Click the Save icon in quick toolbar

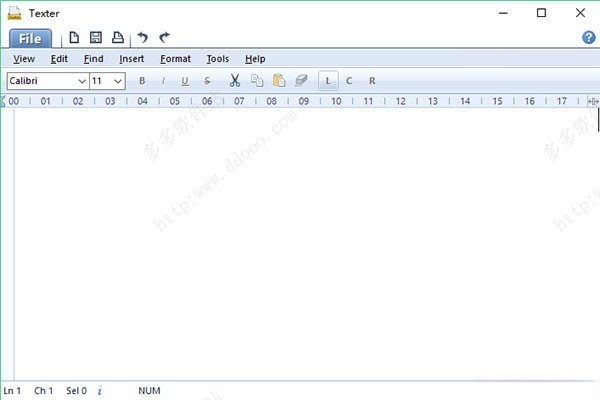[96, 38]
